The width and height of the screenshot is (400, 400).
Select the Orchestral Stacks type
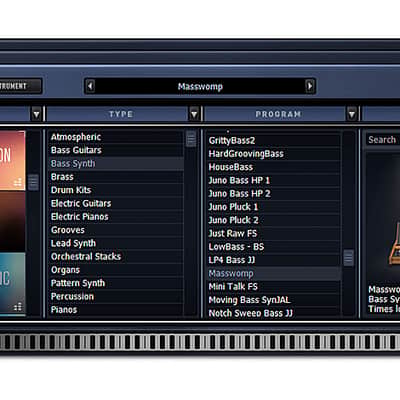point(116,257)
